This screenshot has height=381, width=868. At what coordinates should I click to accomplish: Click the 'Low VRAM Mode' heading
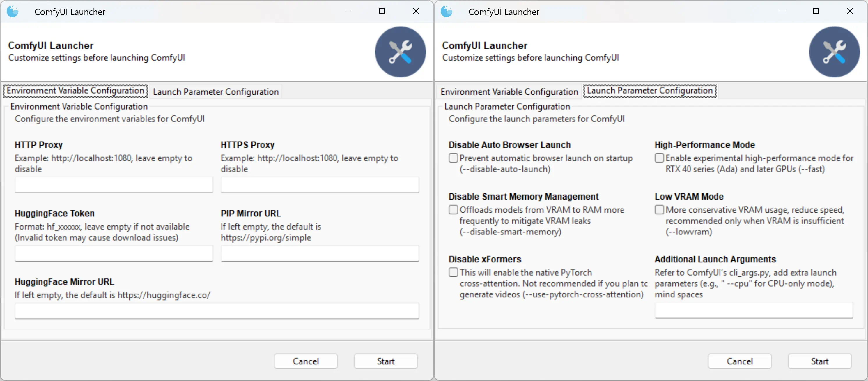coord(689,197)
